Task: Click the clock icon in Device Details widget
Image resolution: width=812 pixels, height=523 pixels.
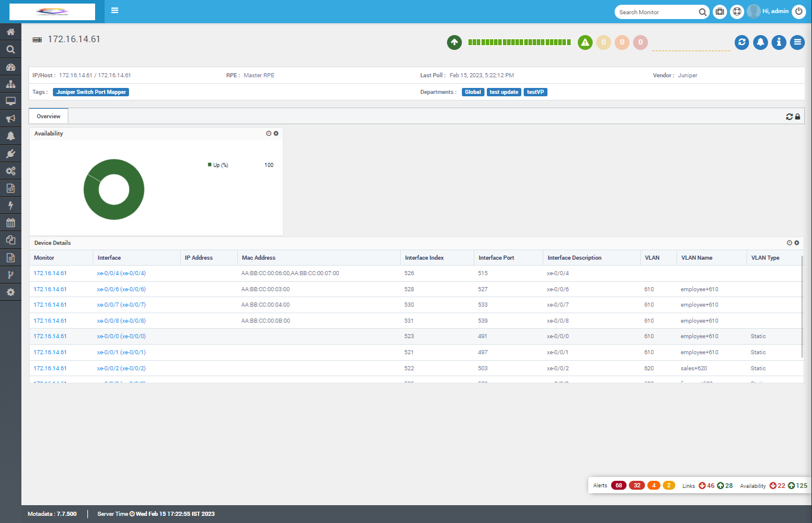Action: 789,243
